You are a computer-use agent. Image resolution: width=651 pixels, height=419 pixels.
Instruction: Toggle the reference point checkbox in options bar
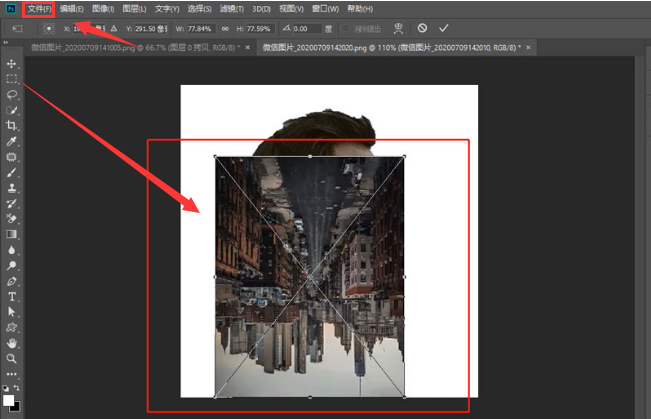click(48, 28)
